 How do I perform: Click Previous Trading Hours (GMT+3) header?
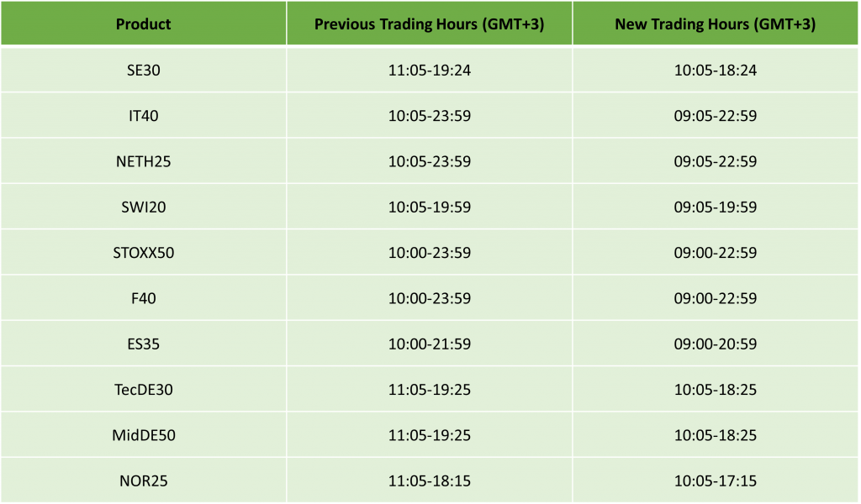[429, 24]
